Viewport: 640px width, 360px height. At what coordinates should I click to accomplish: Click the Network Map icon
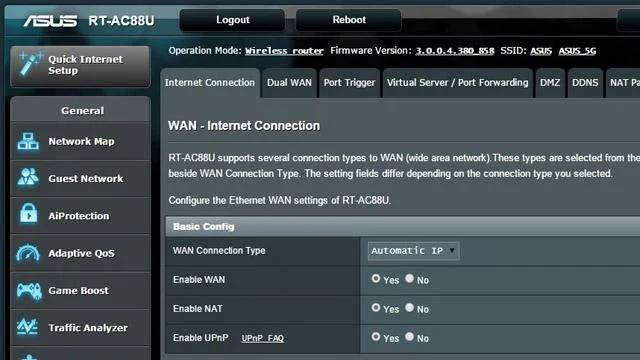[28, 141]
